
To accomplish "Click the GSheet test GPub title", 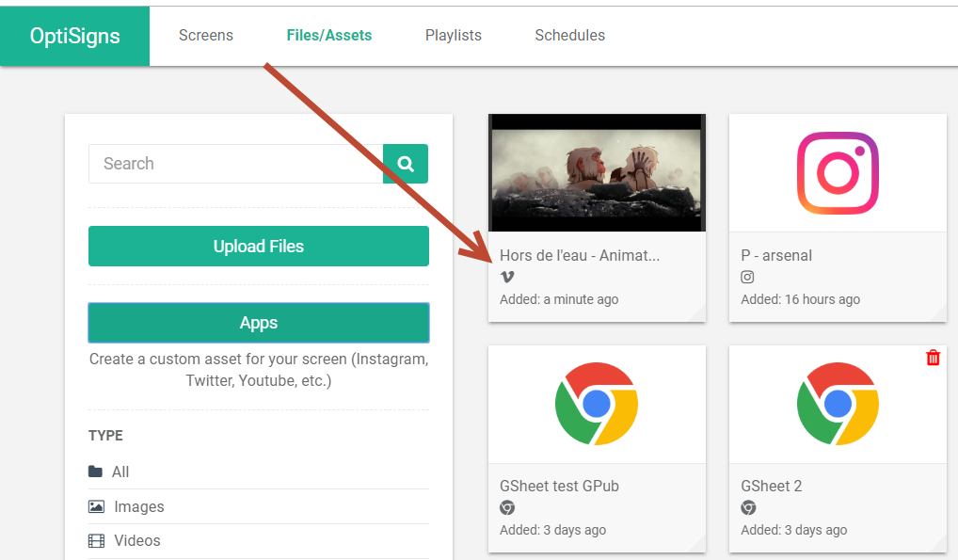I will pyautogui.click(x=559, y=486).
